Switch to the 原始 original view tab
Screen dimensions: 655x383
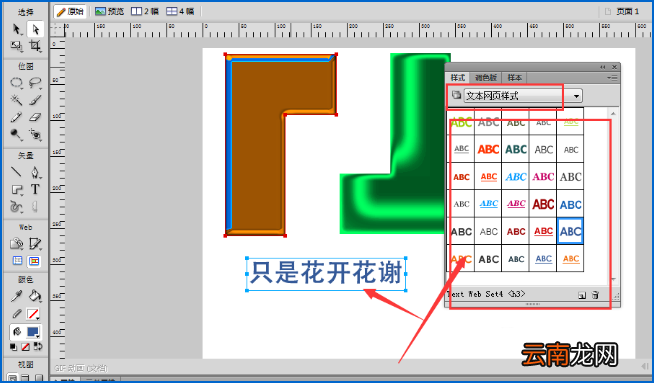[70, 12]
